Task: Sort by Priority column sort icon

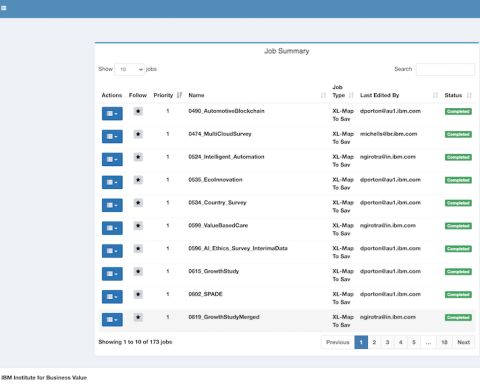Action: pyautogui.click(x=179, y=95)
